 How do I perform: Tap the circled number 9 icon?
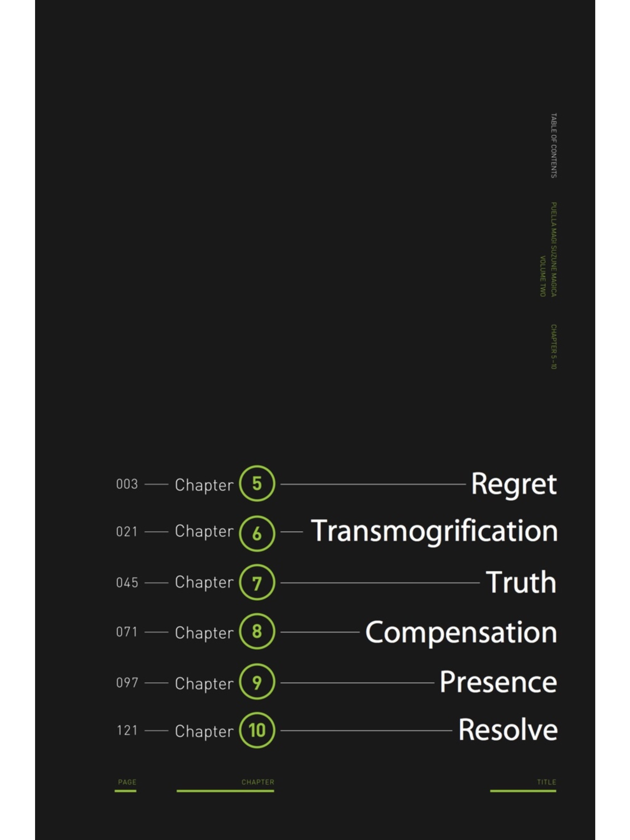pos(257,682)
